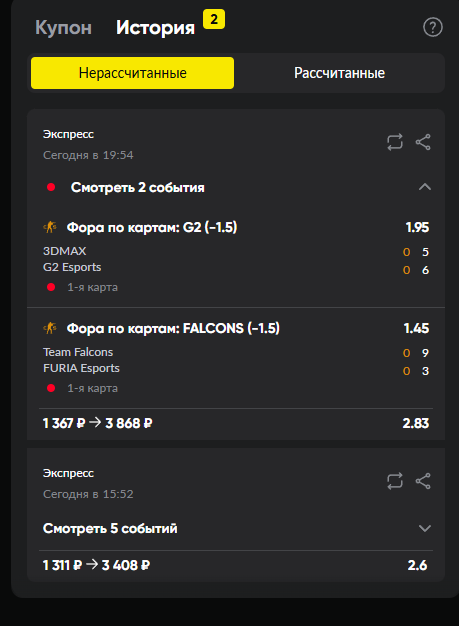
Task: Open the История tab
Action: (155, 28)
